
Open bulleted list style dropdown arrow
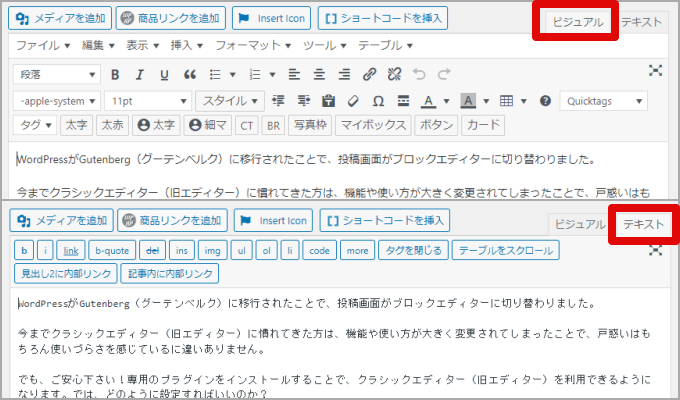232,75
